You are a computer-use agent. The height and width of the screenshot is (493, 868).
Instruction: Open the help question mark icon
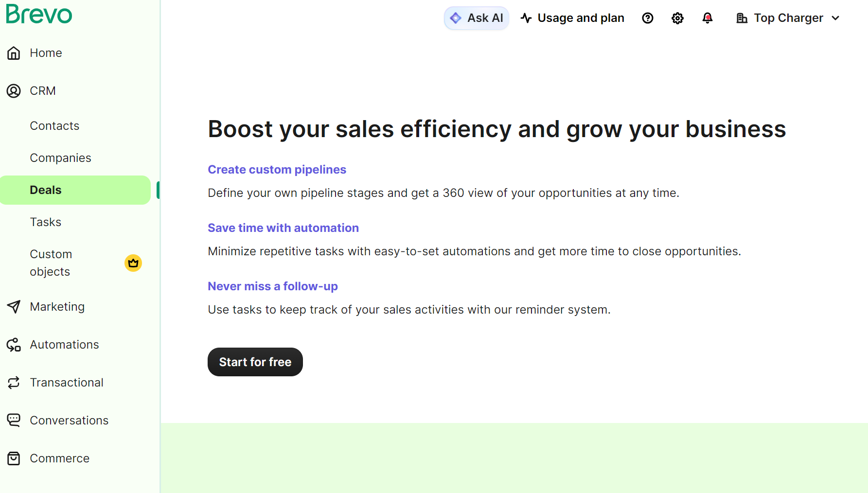(648, 18)
